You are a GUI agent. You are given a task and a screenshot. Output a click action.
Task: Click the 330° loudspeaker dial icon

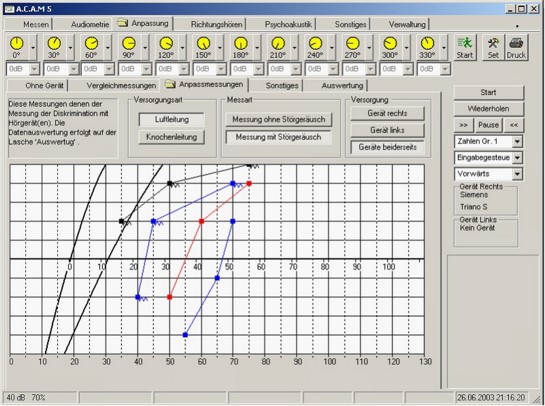coord(427,44)
